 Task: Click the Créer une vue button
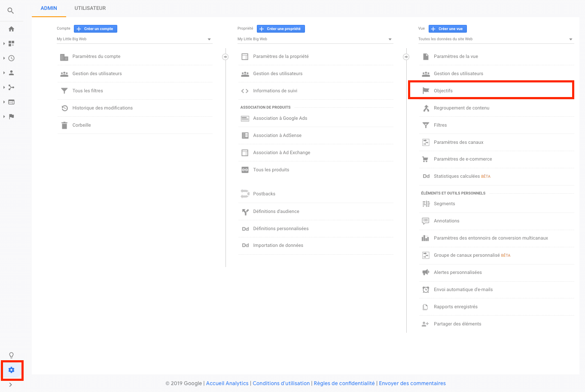click(448, 29)
